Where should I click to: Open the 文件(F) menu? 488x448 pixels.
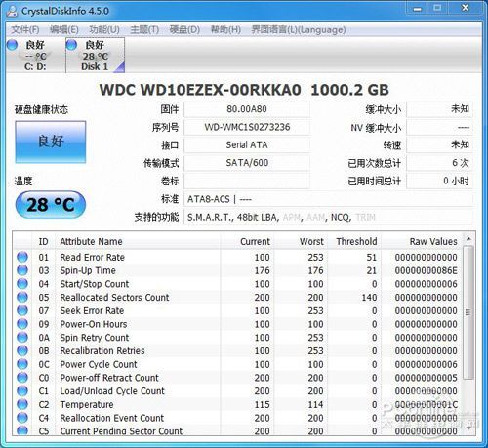click(25, 30)
